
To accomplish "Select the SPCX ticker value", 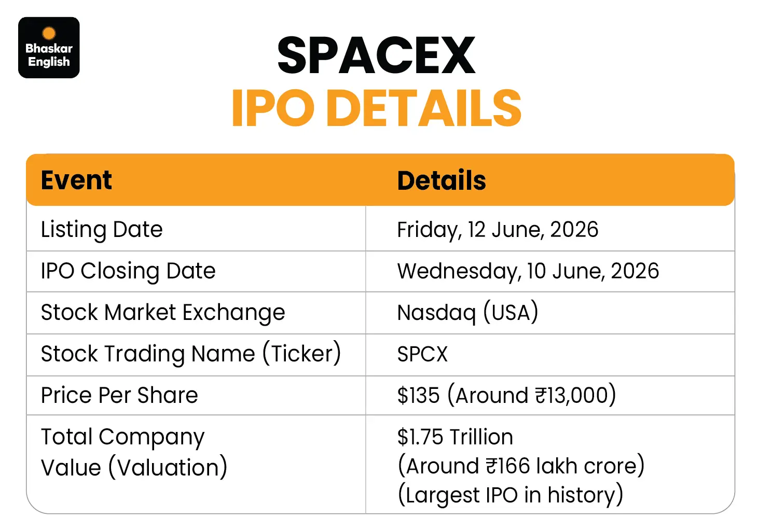I will [422, 354].
